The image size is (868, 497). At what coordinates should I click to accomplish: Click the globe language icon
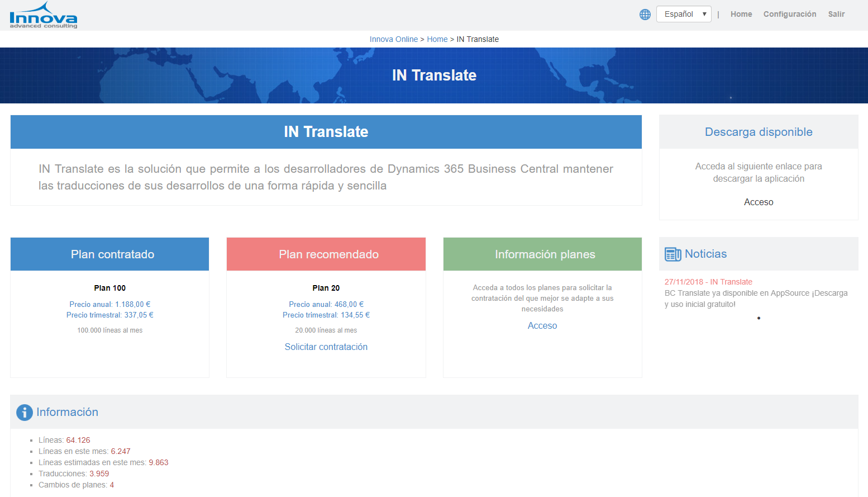pos(645,15)
